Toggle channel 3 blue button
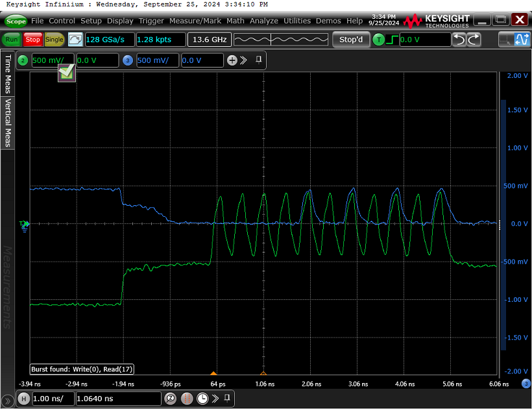The height and width of the screenshot is (409, 532). click(x=128, y=60)
